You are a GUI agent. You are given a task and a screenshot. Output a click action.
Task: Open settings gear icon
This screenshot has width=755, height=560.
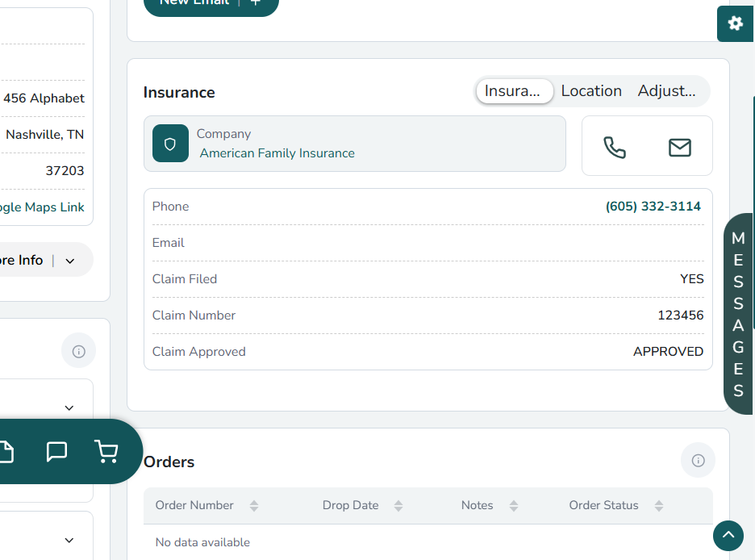tap(735, 23)
